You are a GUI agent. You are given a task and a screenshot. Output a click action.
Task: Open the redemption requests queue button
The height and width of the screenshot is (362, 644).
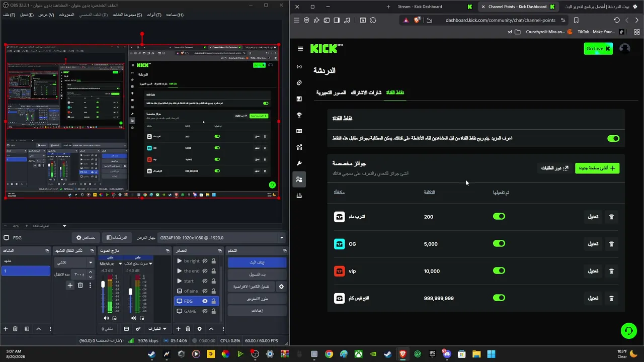554,168
